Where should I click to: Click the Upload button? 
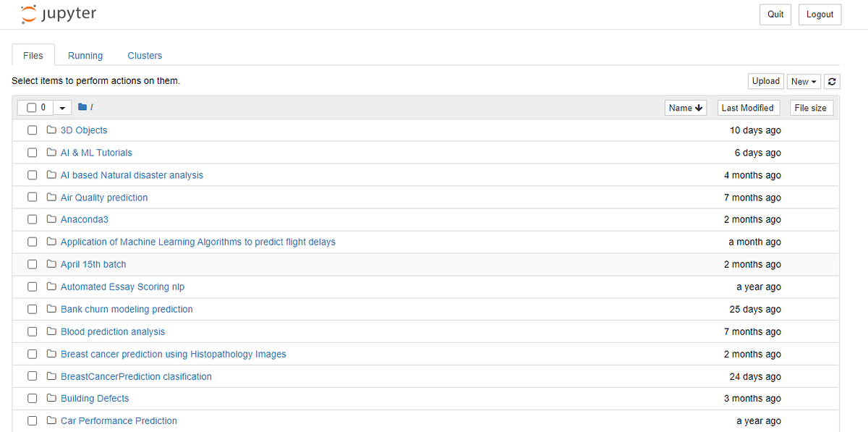(x=765, y=81)
